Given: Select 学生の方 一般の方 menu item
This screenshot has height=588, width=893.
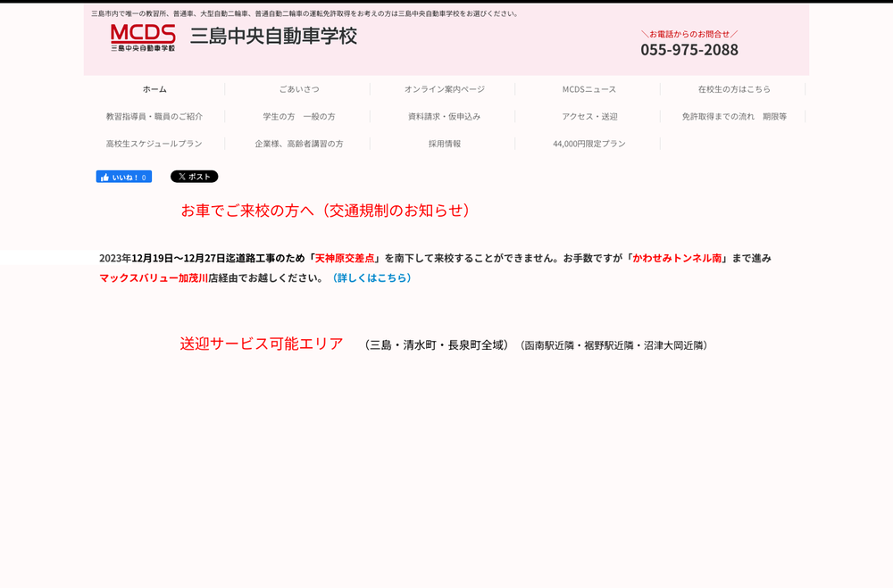Looking at the screenshot, I should point(299,117).
